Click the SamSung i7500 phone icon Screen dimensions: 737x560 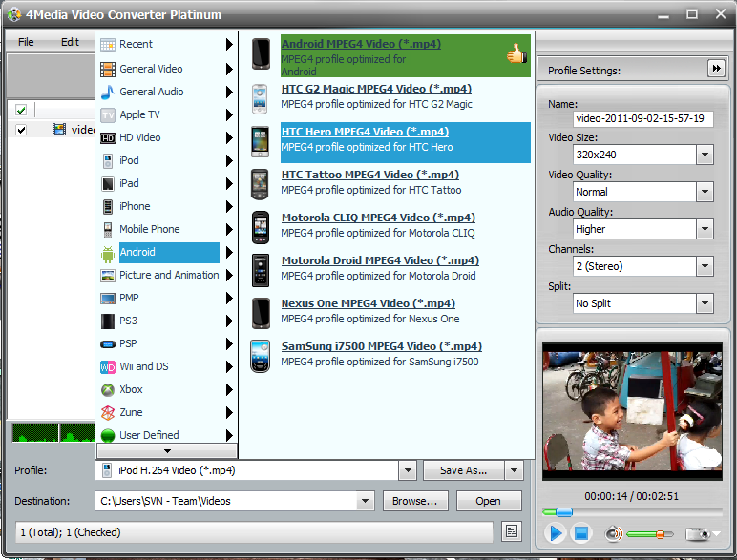(x=260, y=356)
